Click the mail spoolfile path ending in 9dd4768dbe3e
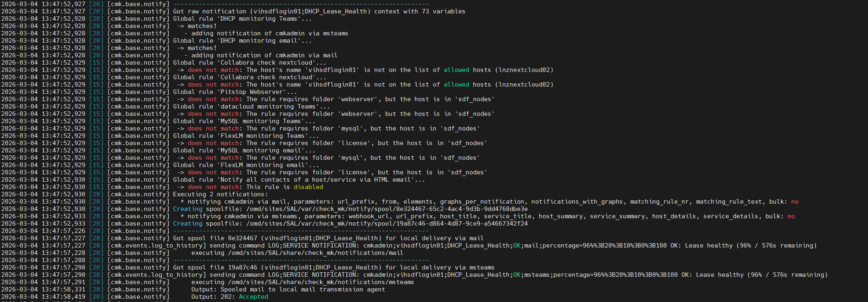Screen dimensions: 868x302 click(x=387, y=209)
